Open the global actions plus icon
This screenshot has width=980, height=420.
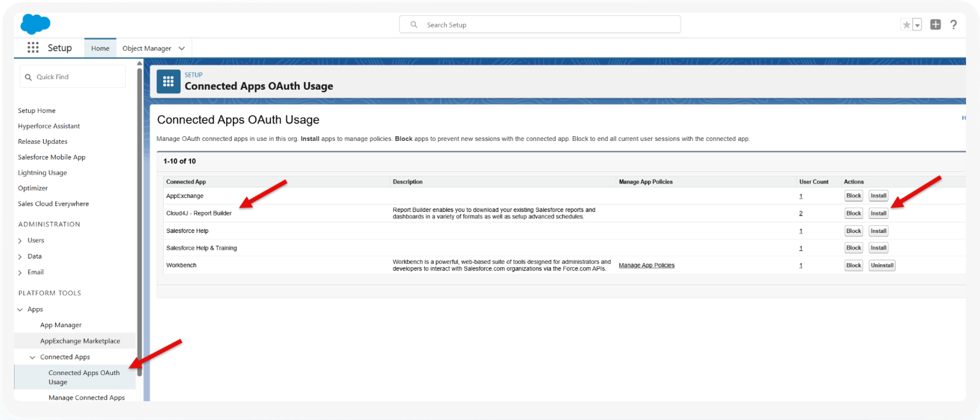pos(935,24)
